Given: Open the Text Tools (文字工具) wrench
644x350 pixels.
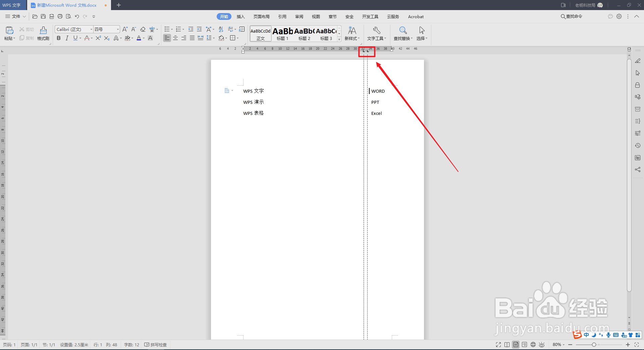Looking at the screenshot, I should [x=376, y=33].
